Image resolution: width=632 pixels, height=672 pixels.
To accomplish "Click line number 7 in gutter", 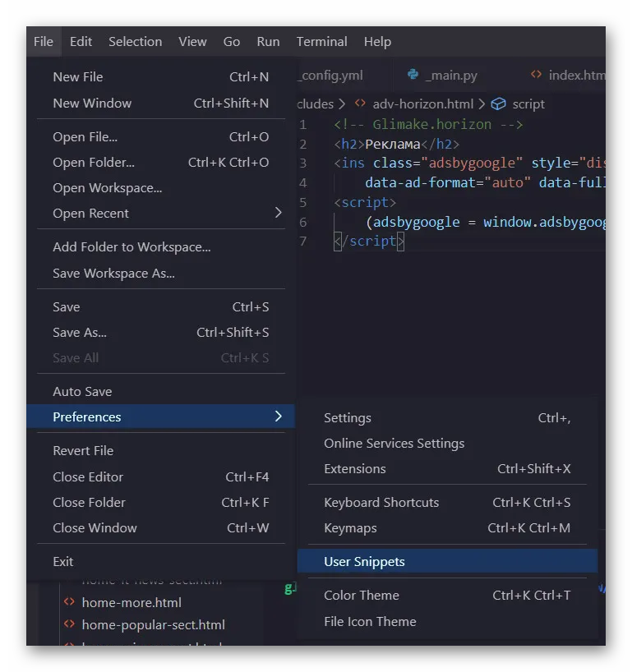I will click(302, 242).
